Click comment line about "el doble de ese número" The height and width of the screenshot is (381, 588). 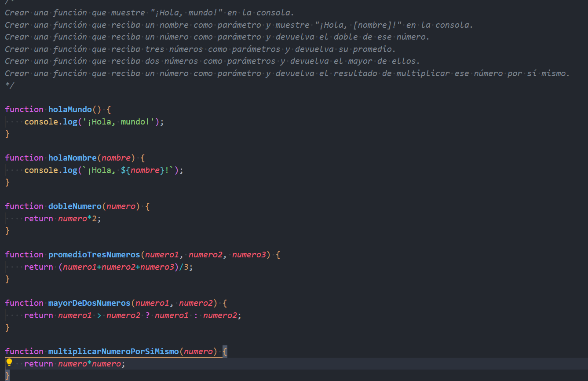pyautogui.click(x=217, y=37)
